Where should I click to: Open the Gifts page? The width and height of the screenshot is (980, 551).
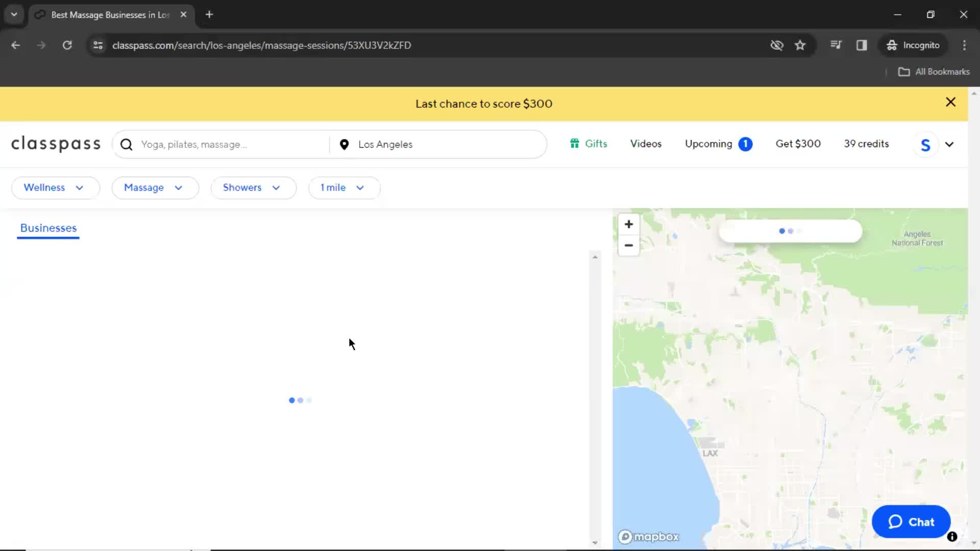pos(596,144)
